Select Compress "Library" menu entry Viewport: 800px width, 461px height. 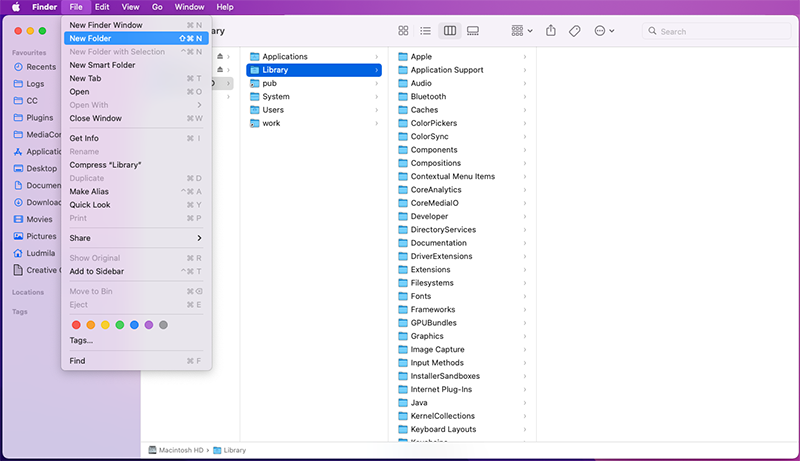click(136, 165)
